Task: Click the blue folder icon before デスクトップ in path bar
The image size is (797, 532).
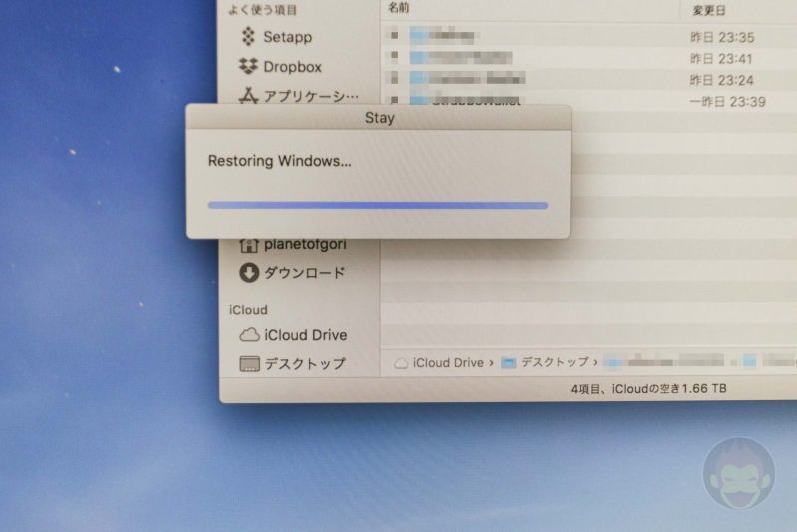Action: [x=508, y=363]
